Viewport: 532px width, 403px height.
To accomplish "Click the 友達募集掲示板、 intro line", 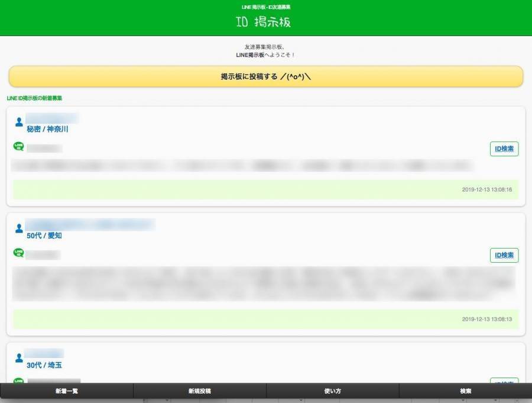I will [x=264, y=47].
